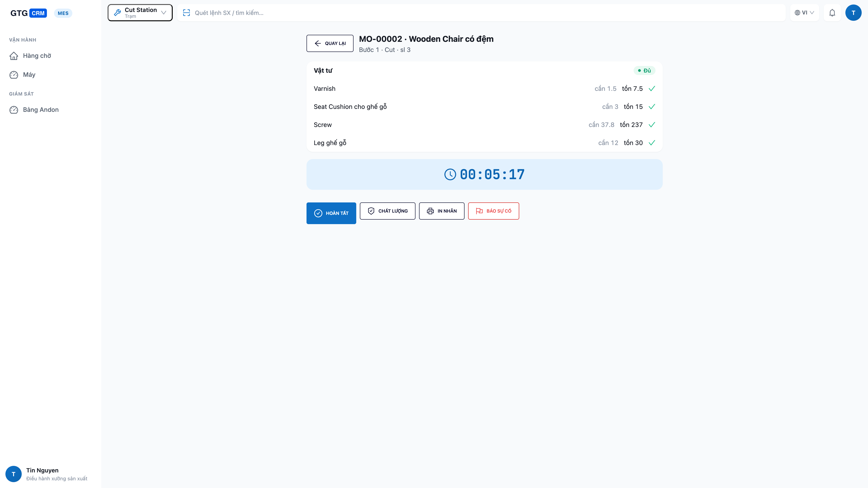The width and height of the screenshot is (868, 488).
Task: Open the Tin Nguyen user profile name
Action: 42,470
